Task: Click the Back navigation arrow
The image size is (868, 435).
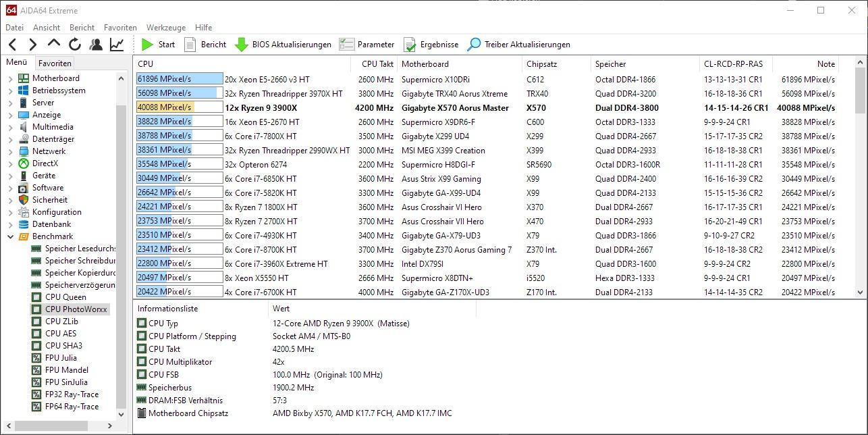Action: [13, 45]
